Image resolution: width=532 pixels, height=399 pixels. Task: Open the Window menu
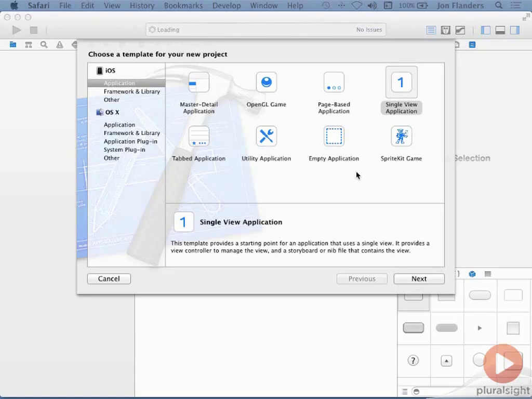click(x=263, y=5)
